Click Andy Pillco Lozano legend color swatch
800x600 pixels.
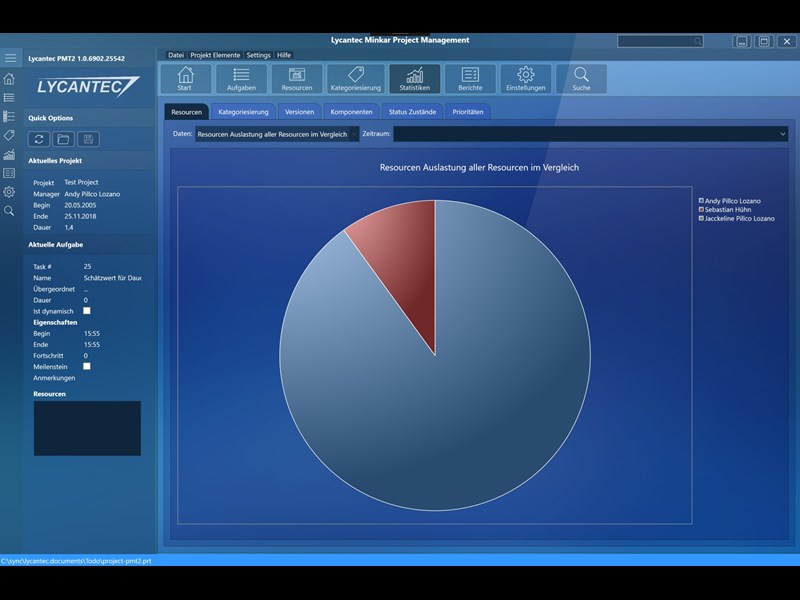pyautogui.click(x=701, y=201)
